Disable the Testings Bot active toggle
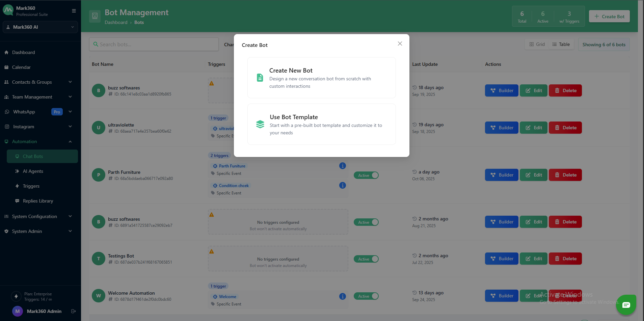Viewport: 644px width, 321px height. click(x=366, y=259)
